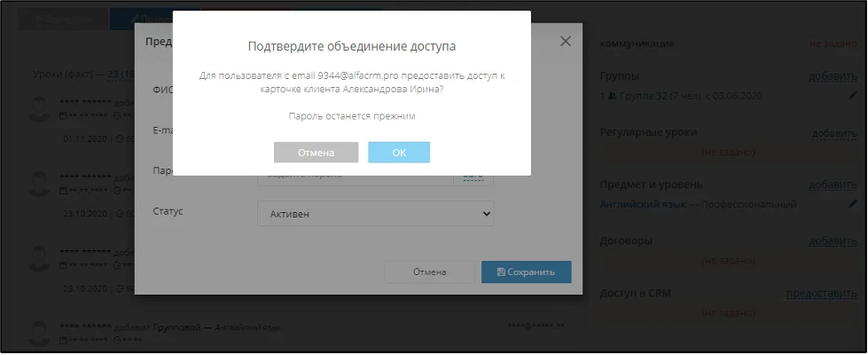The height and width of the screenshot is (355, 868).
Task: Click Отмена next to Сохранить
Action: coord(430,272)
